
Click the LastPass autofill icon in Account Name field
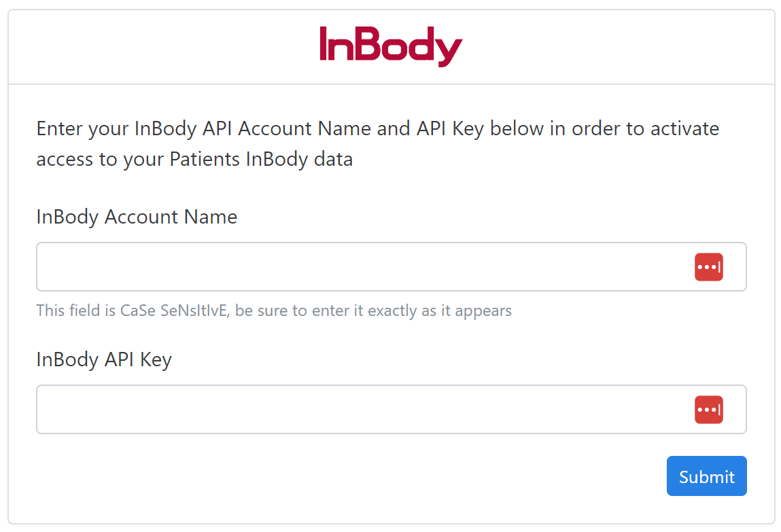pos(708,266)
